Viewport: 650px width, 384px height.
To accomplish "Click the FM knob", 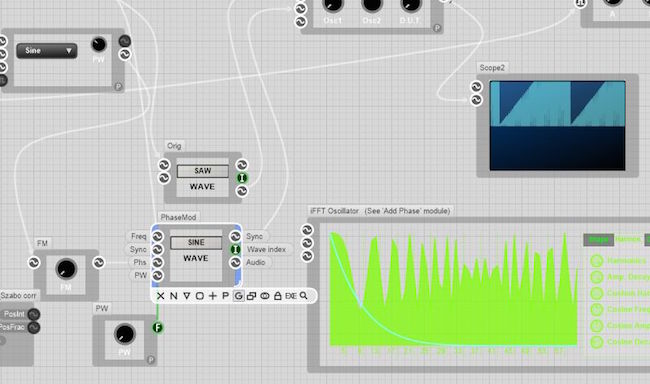I will pyautogui.click(x=66, y=269).
